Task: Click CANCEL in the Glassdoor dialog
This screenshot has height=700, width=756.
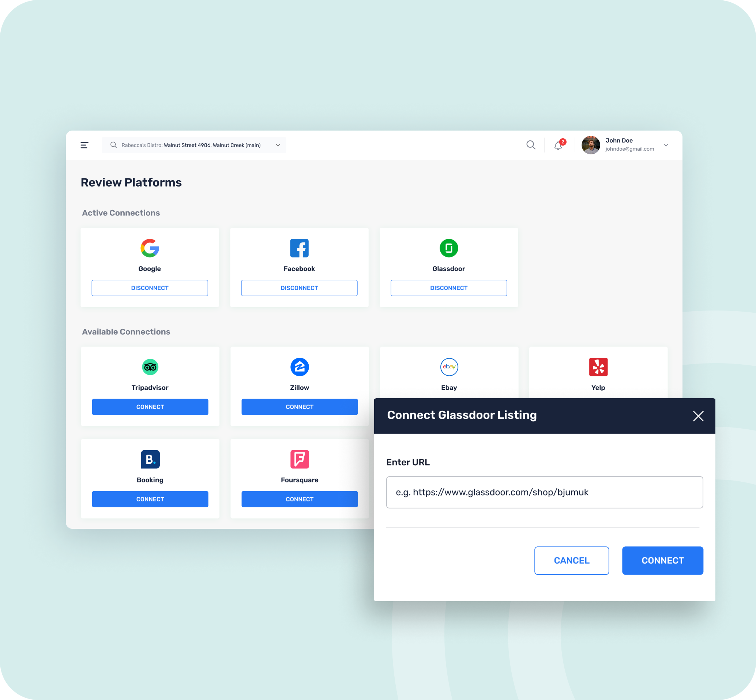Action: 571,560
